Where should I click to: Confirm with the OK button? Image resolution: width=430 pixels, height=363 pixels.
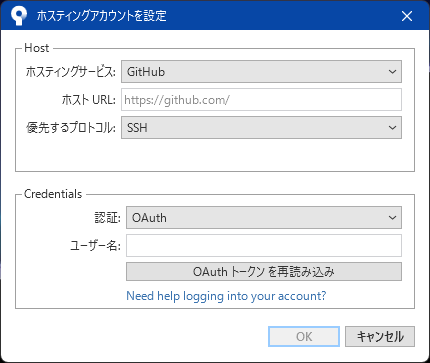[304, 336]
